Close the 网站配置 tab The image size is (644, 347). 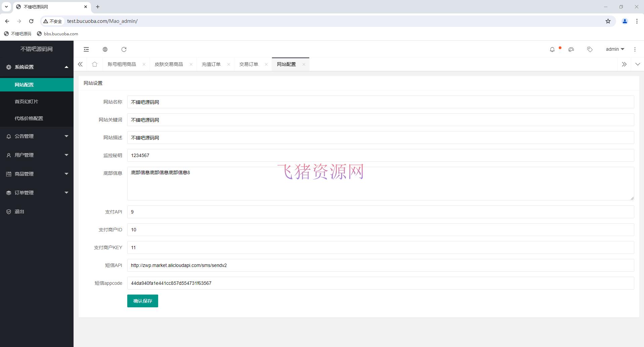(x=304, y=64)
